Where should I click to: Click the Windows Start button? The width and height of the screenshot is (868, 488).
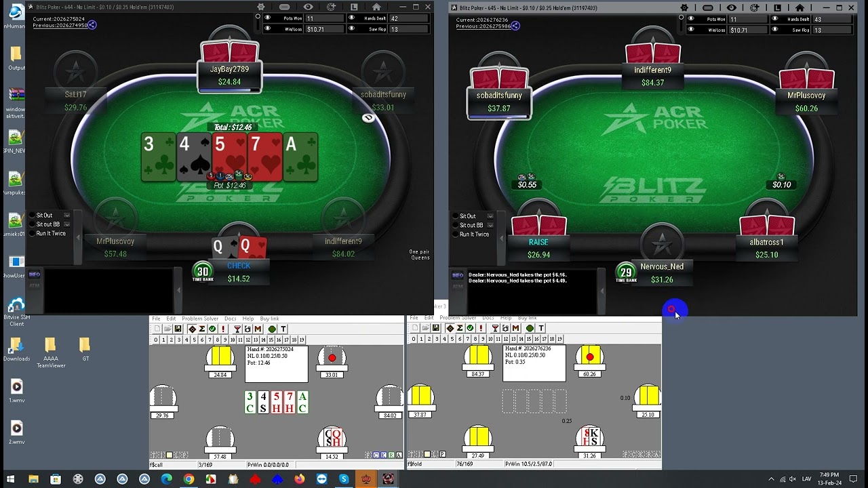tap(11, 479)
